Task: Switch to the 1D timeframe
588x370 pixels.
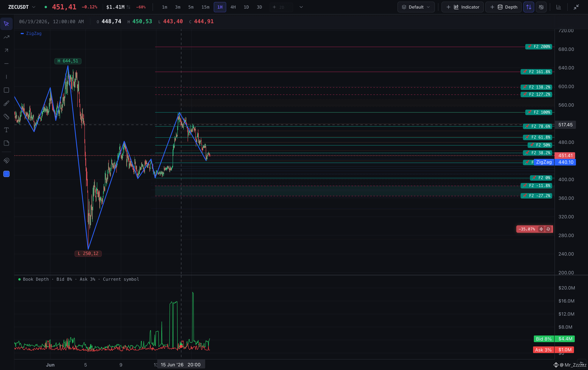Action: 246,7
